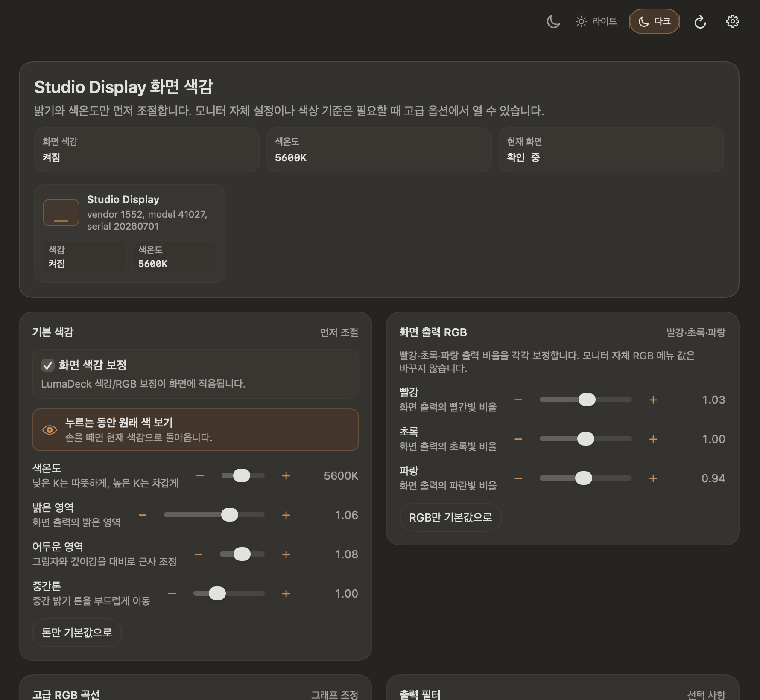This screenshot has width=760, height=700.
Task: Select the Studio Display monitor icon
Action: 61,213
